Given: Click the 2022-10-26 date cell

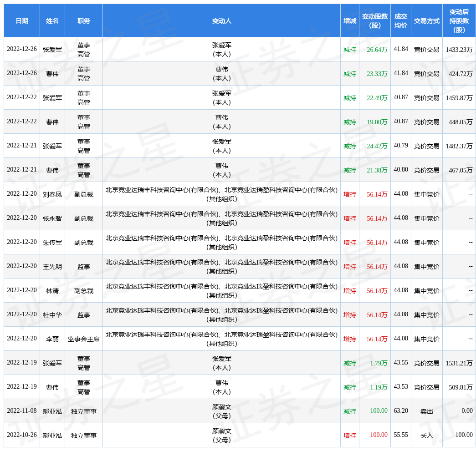Looking at the screenshot, I should [x=22, y=435].
